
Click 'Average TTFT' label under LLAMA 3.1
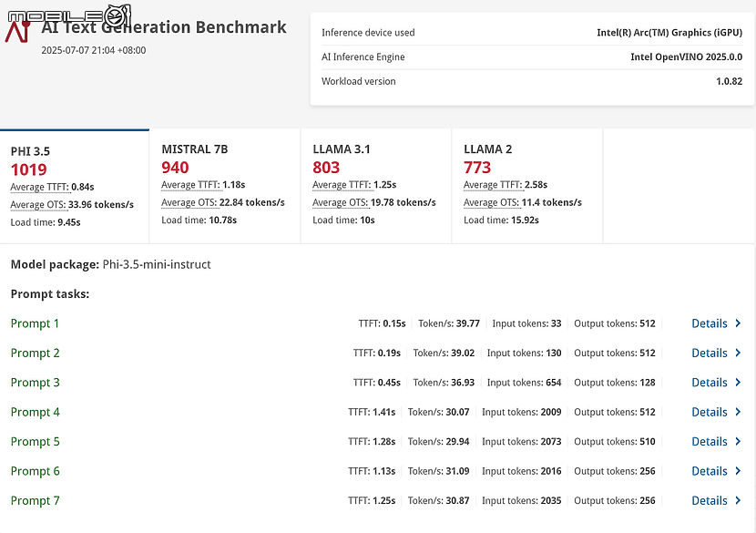[342, 185]
